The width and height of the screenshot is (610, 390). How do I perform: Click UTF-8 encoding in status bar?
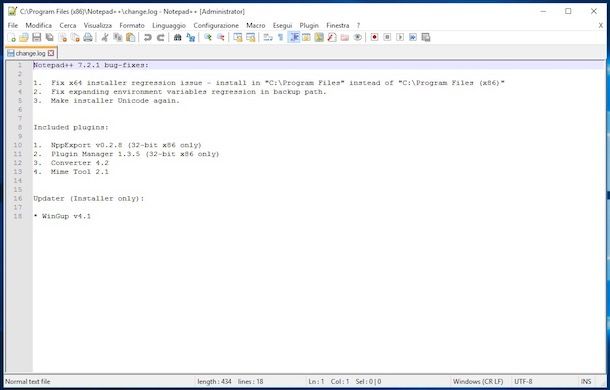pos(523,381)
